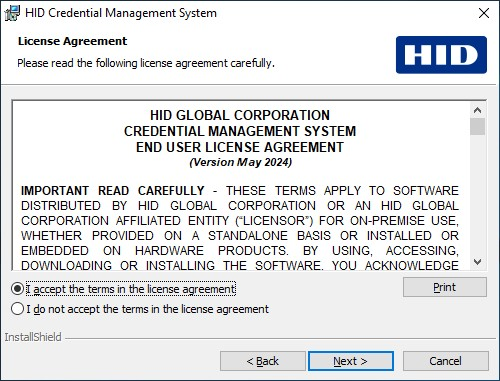This screenshot has width=500, height=381.
Task: Cancel the installation
Action: click(x=446, y=361)
